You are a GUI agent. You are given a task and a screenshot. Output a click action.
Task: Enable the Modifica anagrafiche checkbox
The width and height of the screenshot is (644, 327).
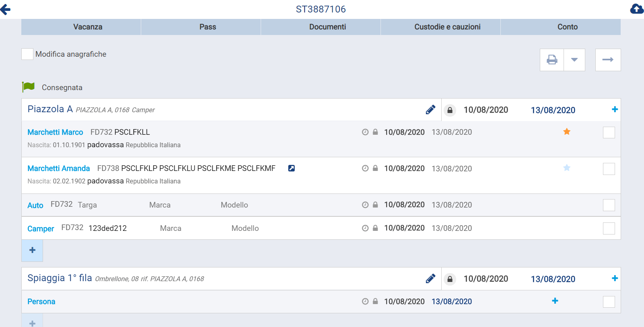(27, 54)
